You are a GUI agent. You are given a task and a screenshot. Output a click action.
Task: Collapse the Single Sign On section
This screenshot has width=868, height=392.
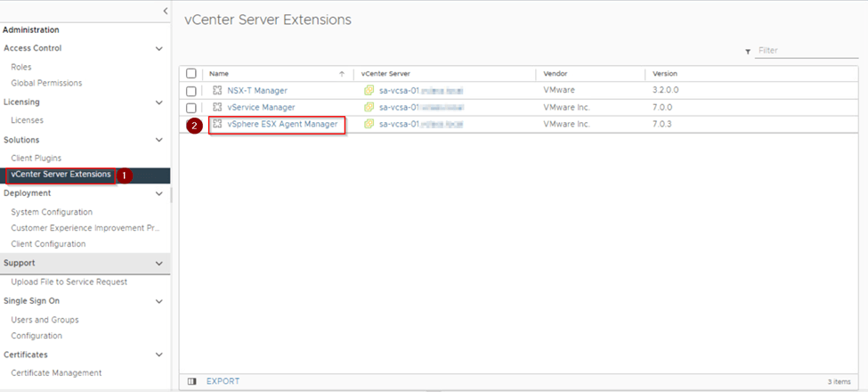pos(159,301)
